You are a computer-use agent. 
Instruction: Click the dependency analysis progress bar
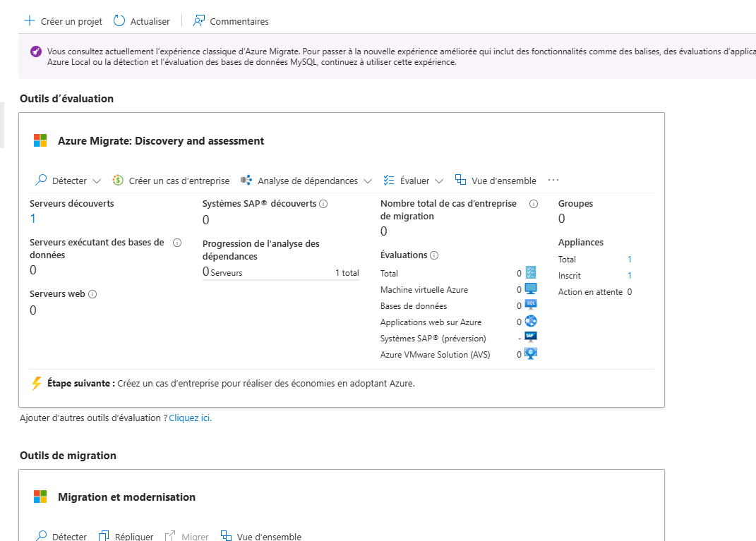(281, 280)
